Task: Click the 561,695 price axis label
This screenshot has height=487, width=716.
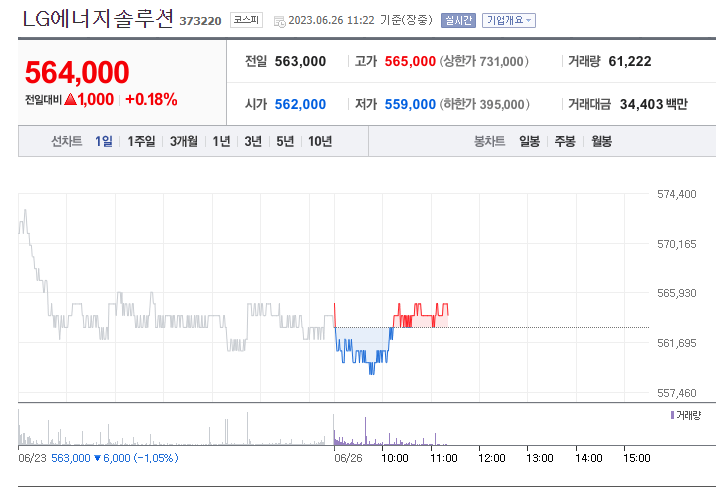Action: (x=677, y=343)
